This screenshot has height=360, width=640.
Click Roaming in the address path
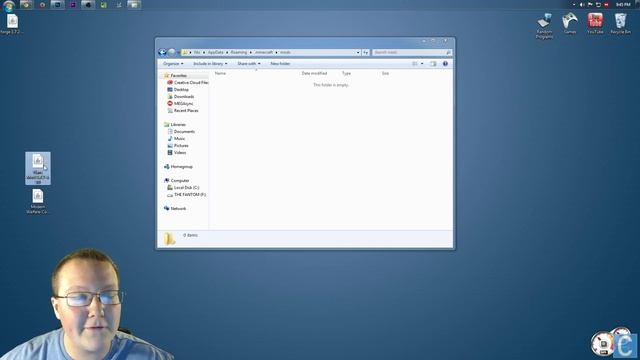coord(239,52)
